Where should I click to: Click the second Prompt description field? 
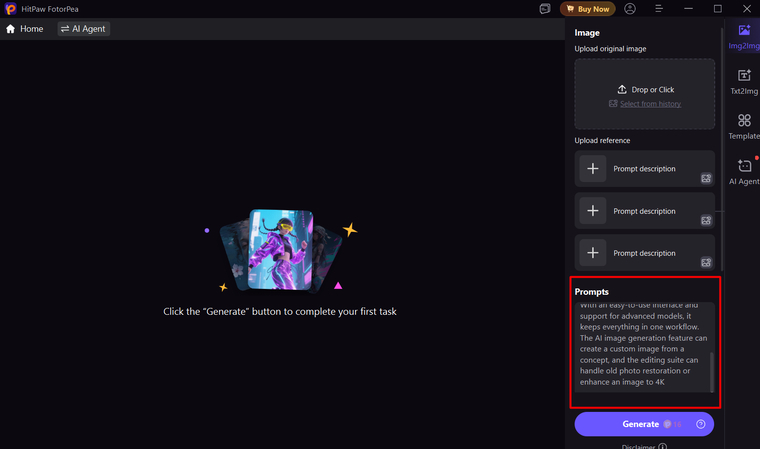[644, 211]
